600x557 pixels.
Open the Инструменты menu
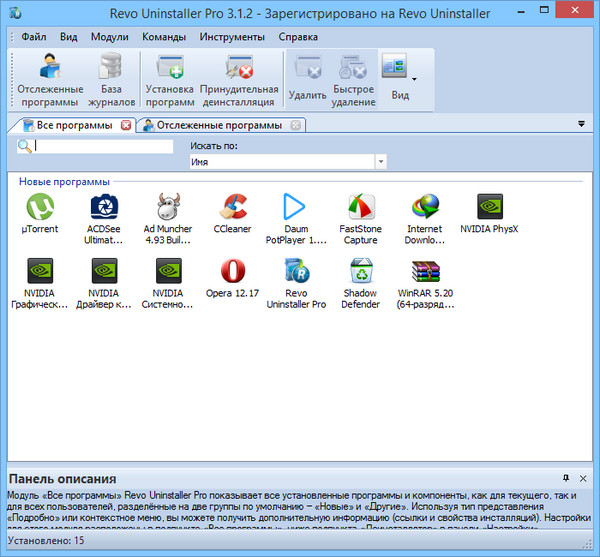232,37
